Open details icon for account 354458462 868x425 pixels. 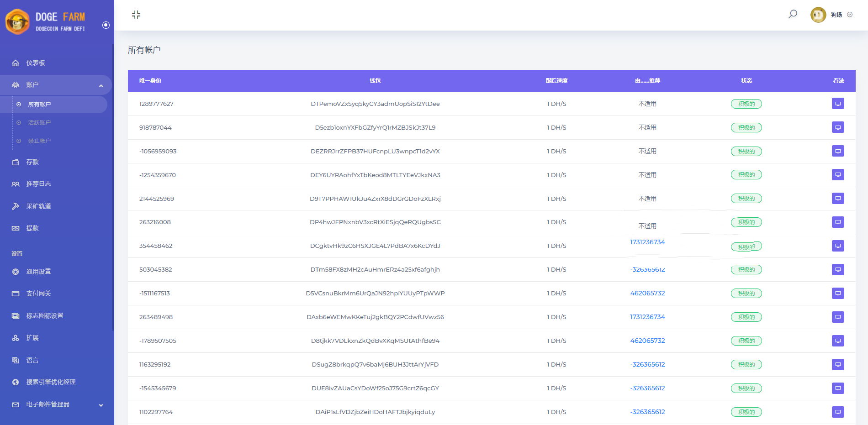pos(838,246)
